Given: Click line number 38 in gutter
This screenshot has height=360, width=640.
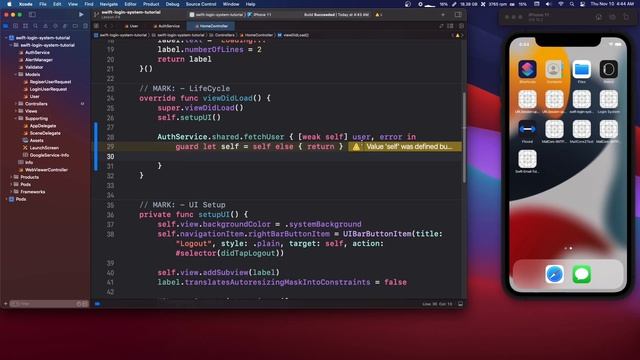Looking at the screenshot, I should coord(110,234).
